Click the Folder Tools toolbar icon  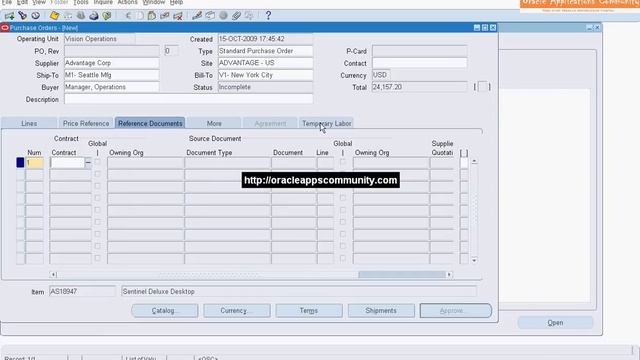click(x=249, y=16)
